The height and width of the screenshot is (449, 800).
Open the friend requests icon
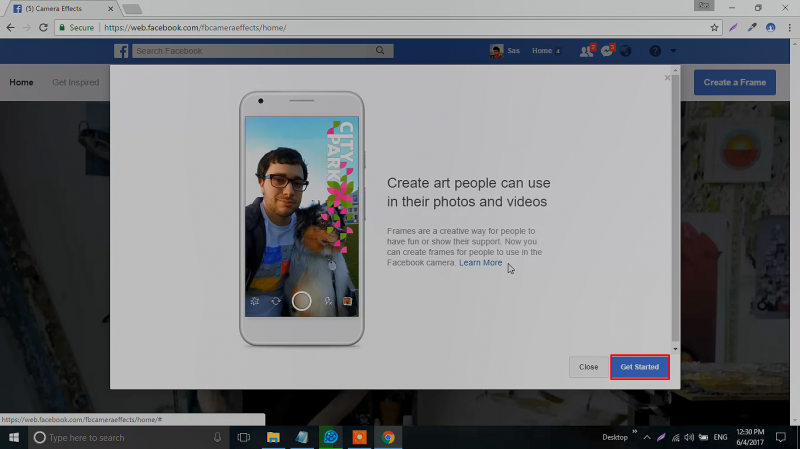[585, 51]
